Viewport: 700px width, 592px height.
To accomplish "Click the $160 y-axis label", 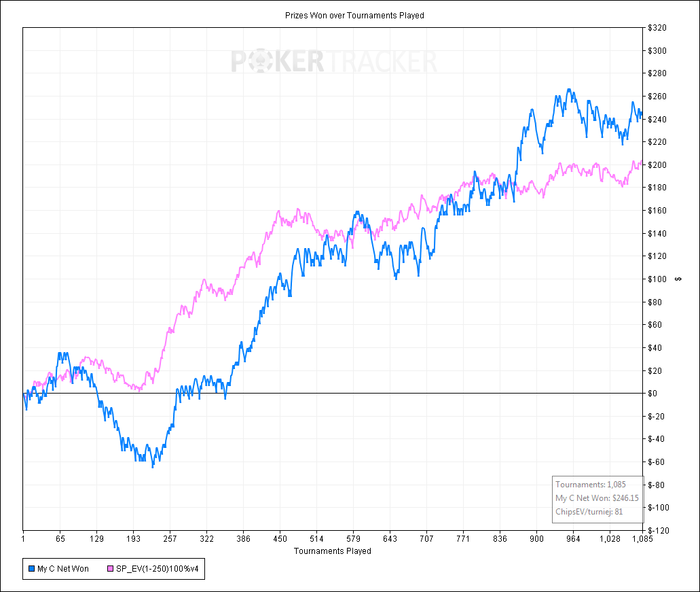I will (x=657, y=211).
